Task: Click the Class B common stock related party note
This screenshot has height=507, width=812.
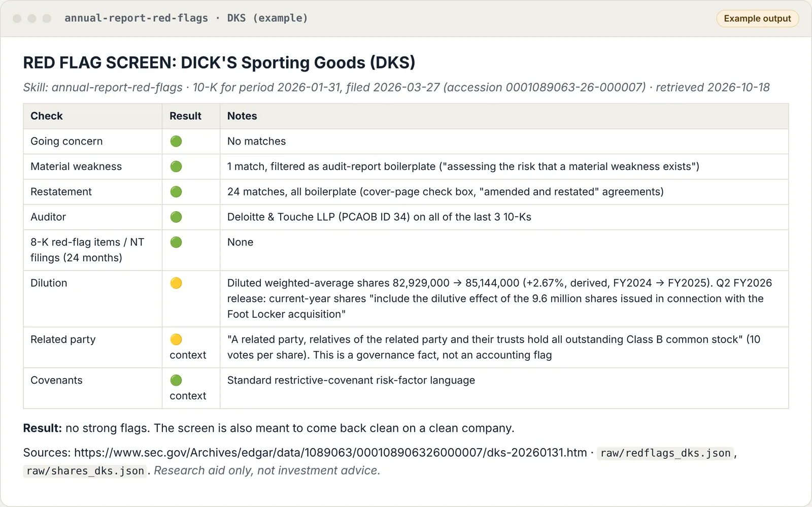Action: pyautogui.click(x=494, y=347)
